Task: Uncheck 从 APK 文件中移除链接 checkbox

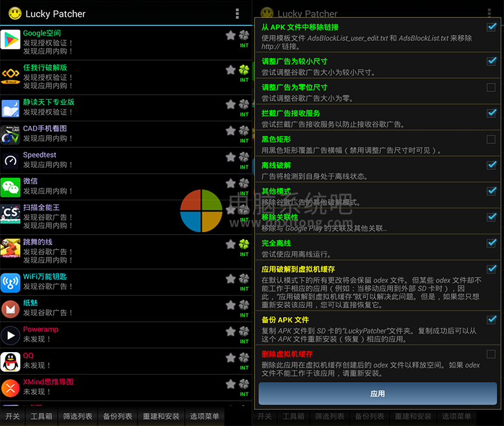Action: (x=491, y=27)
